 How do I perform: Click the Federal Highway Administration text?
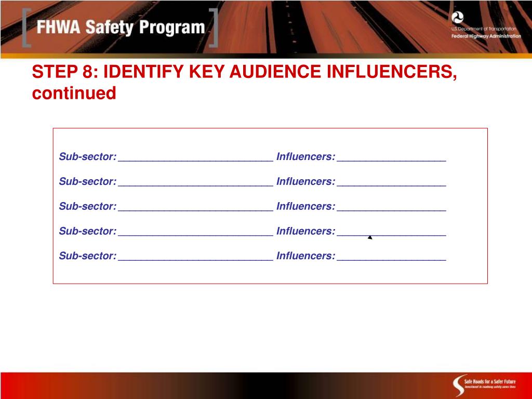coord(486,36)
